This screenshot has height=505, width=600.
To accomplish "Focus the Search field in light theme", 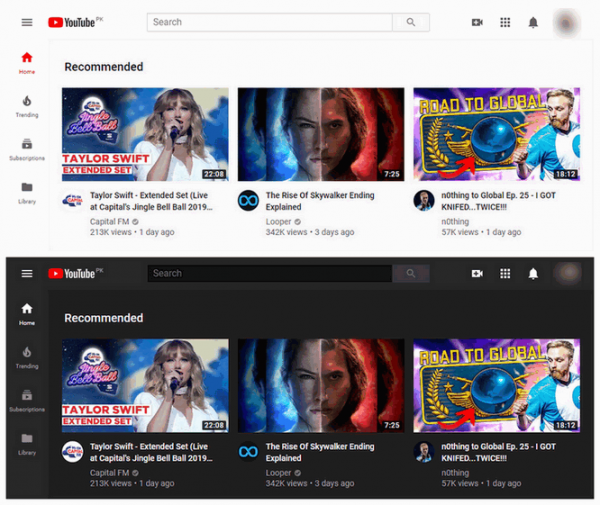I will click(270, 22).
